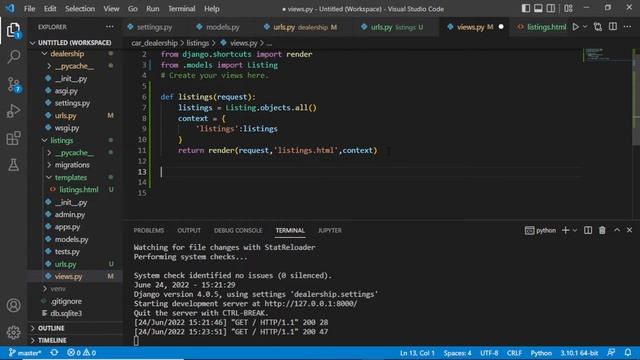This screenshot has height=360, width=640.
Task: Toggle secondary side bar visibility
Action: pos(551,8)
